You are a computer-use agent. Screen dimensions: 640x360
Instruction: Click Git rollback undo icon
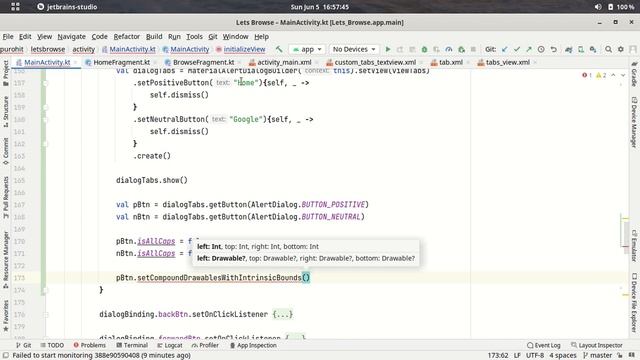pyautogui.click(x=553, y=49)
